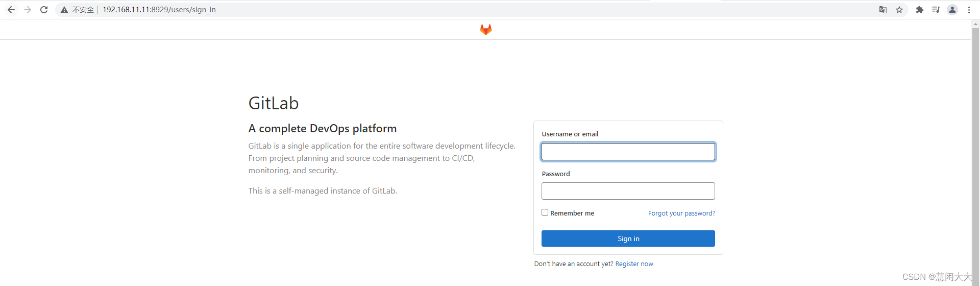Click the Register now link
Image resolution: width=980 pixels, height=286 pixels.
(634, 264)
